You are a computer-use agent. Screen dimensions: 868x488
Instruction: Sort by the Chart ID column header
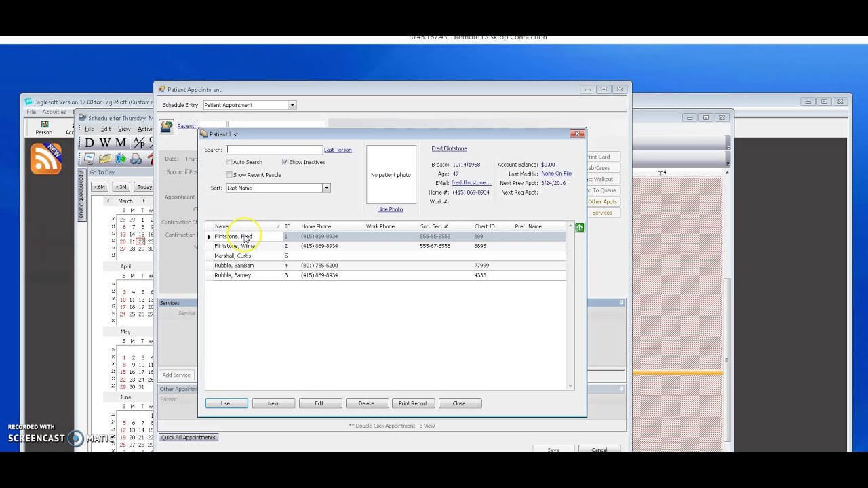pos(485,226)
